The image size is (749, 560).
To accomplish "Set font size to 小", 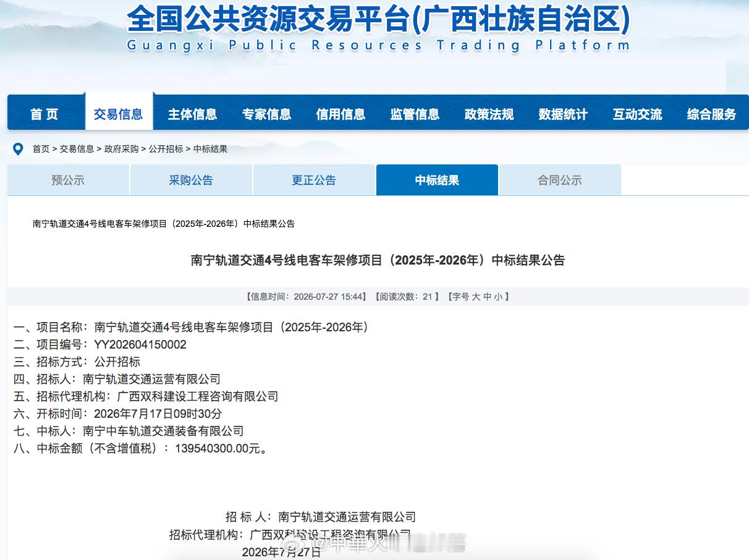I will [x=498, y=297].
